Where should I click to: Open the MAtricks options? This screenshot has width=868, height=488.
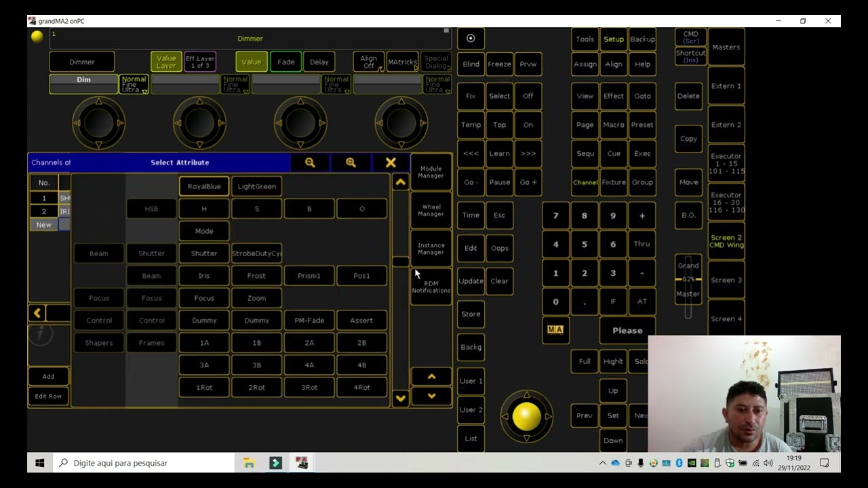tap(402, 62)
